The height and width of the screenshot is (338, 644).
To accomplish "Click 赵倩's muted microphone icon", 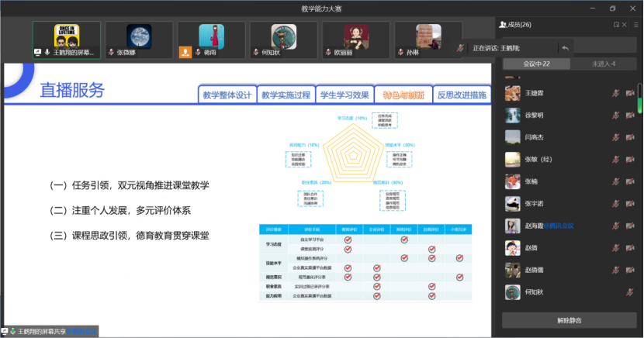I will pos(615,249).
